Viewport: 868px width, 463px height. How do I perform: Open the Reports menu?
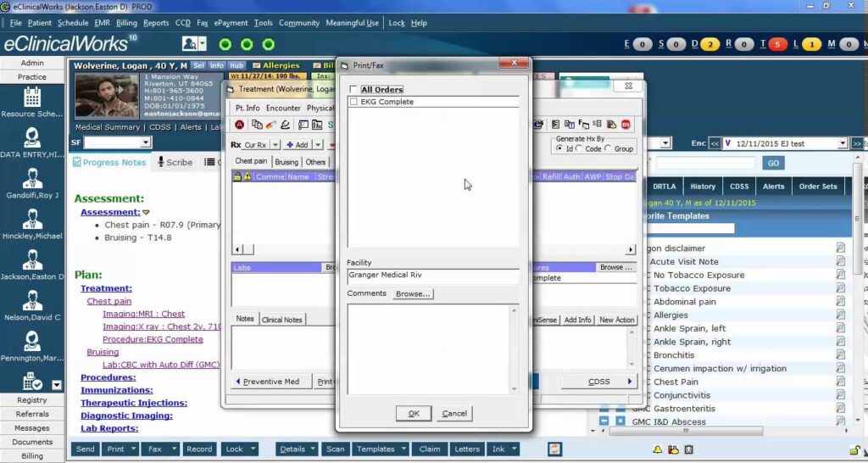(x=156, y=23)
